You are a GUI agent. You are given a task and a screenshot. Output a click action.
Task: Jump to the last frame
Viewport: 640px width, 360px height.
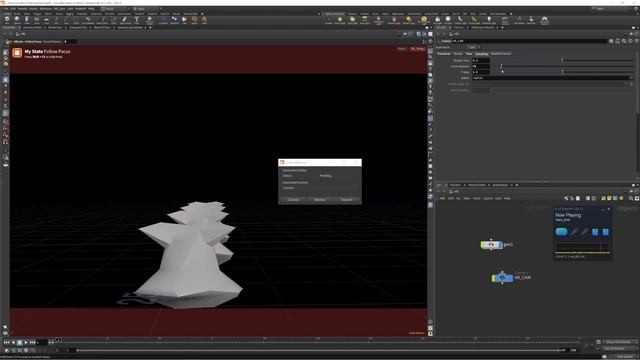tap(32, 342)
